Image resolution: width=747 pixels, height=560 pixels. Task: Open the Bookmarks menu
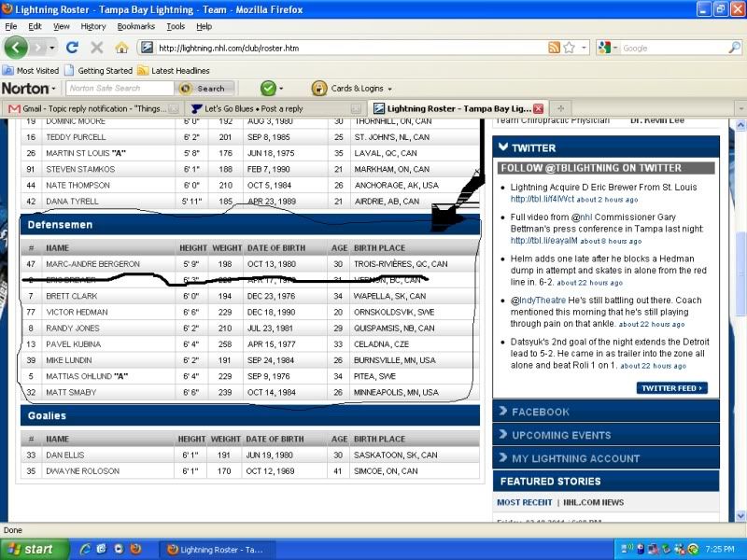pos(135,26)
